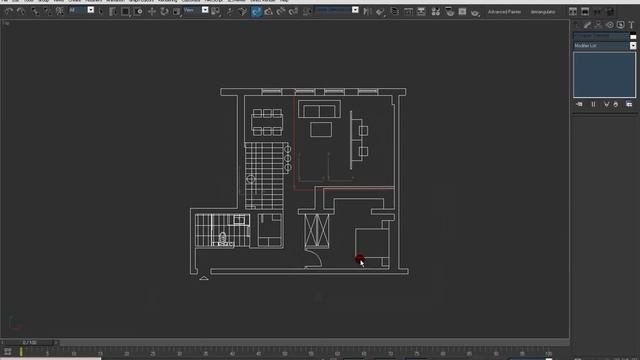Switch to the Display command panel tab
Image resolution: width=640 pixels, height=360 pixels.
click(620, 25)
